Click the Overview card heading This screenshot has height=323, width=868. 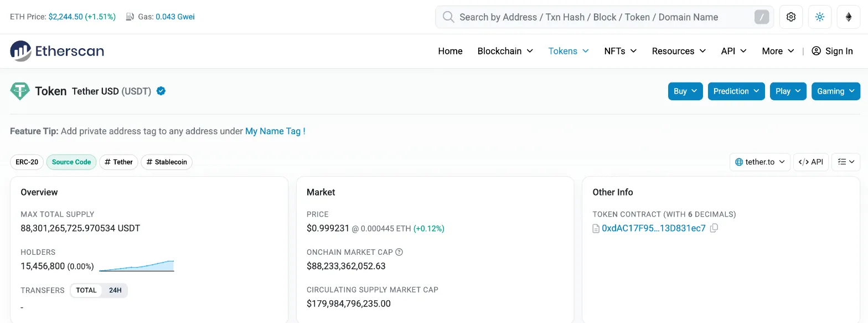click(39, 192)
